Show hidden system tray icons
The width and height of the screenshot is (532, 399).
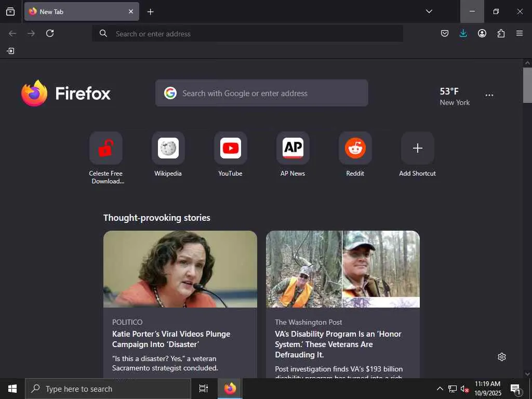[x=440, y=389]
